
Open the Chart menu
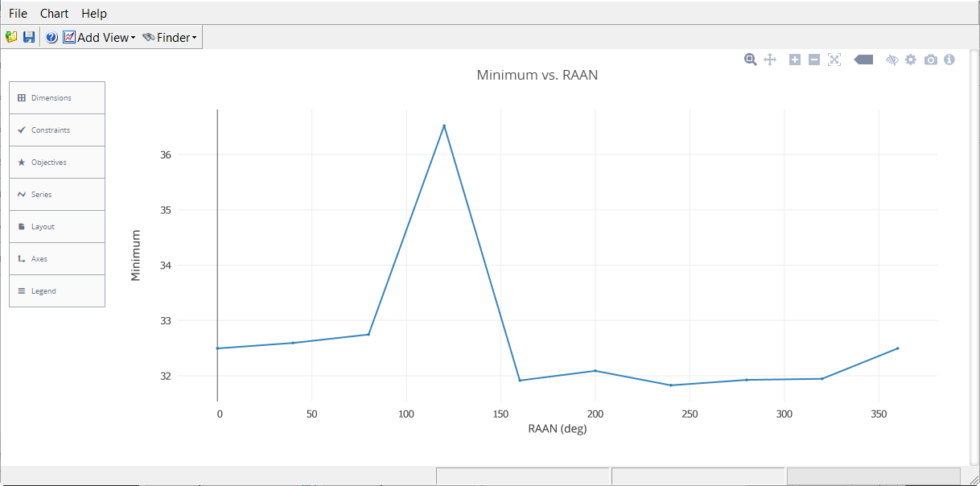point(54,14)
